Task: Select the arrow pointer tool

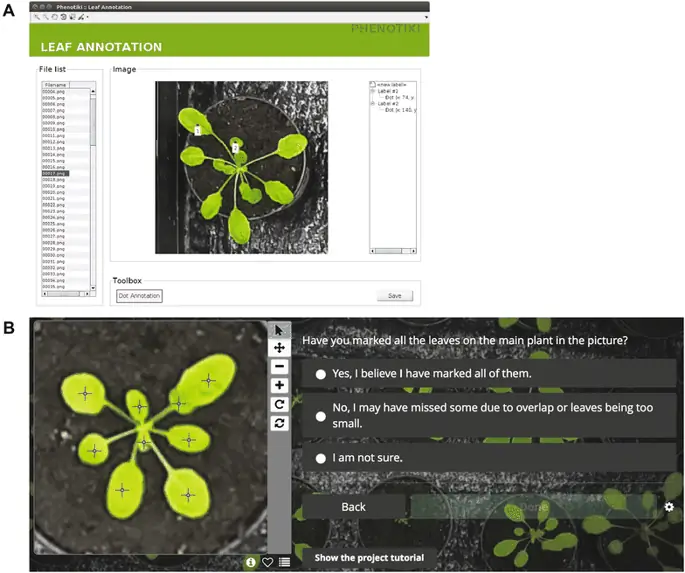Action: (280, 330)
